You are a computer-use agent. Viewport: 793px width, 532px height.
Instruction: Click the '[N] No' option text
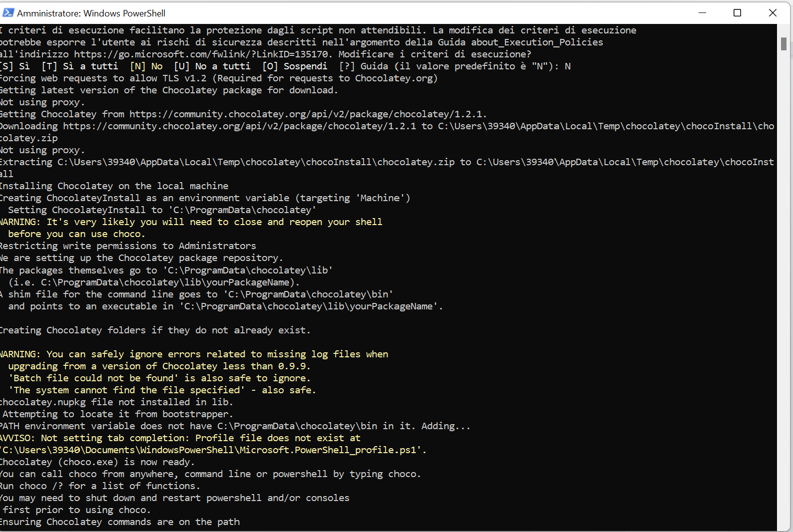pyautogui.click(x=146, y=66)
